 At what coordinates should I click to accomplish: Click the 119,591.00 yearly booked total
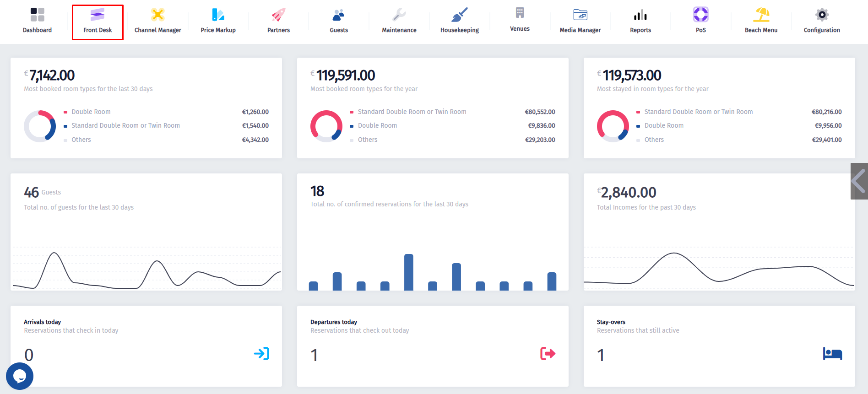coord(346,75)
